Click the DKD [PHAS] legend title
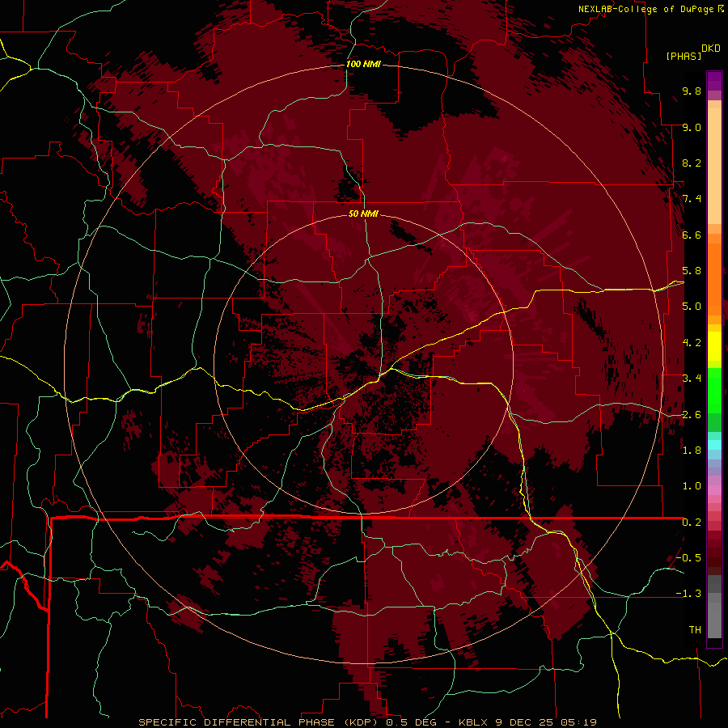Viewport: 728px width, 728px height. point(692,53)
